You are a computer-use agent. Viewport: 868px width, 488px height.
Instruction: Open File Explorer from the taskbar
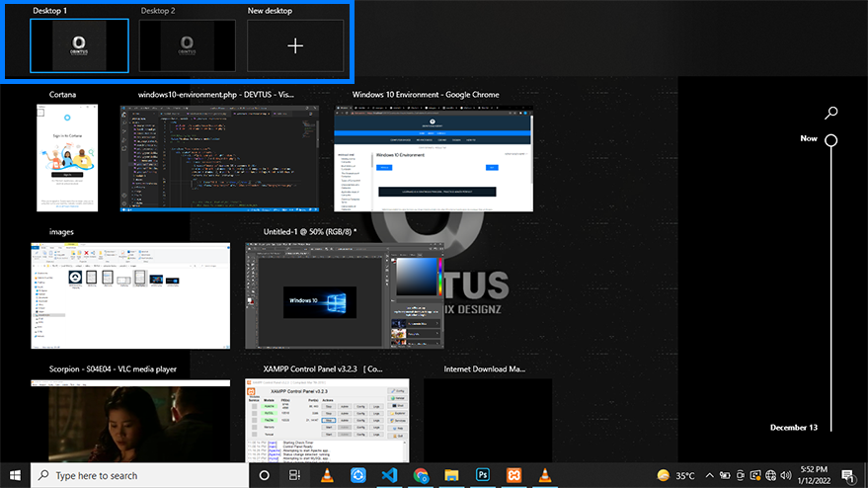pyautogui.click(x=451, y=475)
